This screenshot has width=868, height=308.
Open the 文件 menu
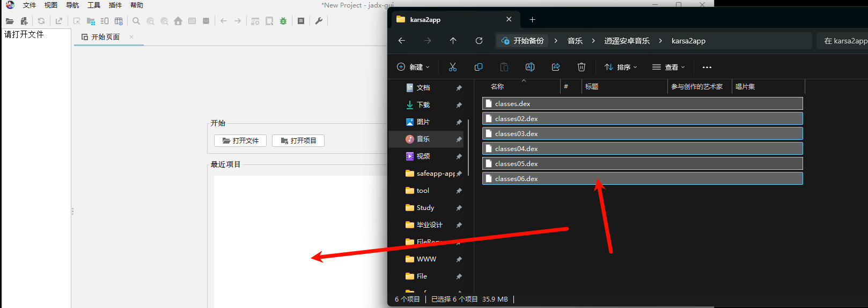coord(30,5)
